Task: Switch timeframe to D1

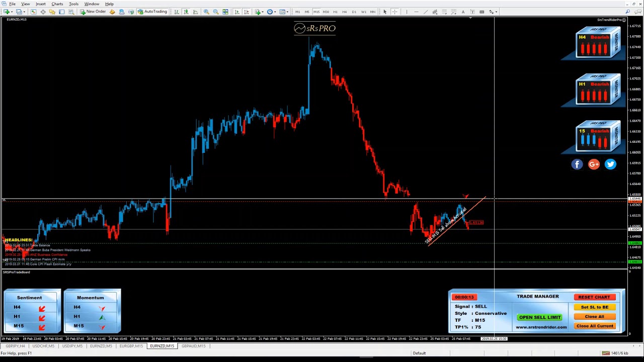Action: (x=354, y=12)
